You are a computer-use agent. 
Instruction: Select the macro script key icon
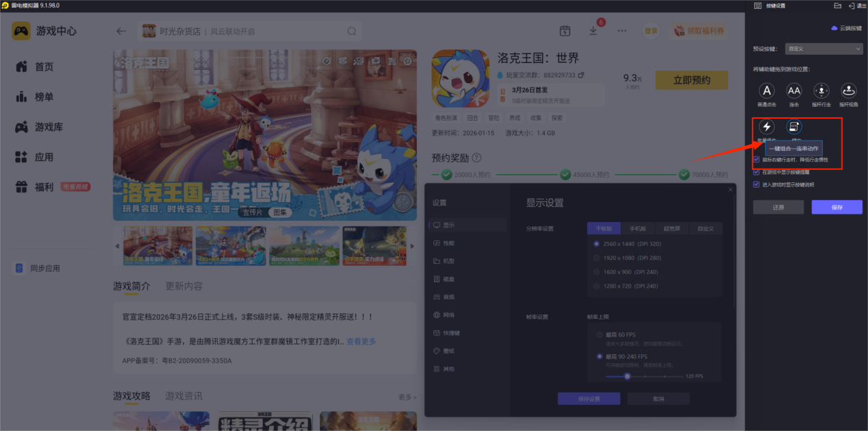(x=793, y=127)
